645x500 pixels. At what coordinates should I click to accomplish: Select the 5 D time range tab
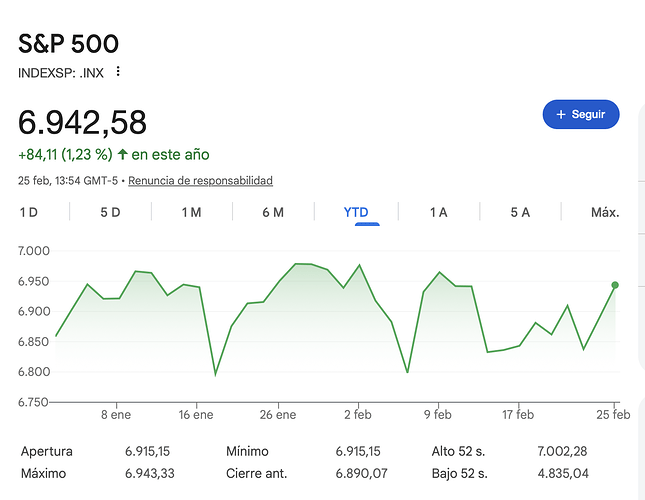(x=110, y=212)
